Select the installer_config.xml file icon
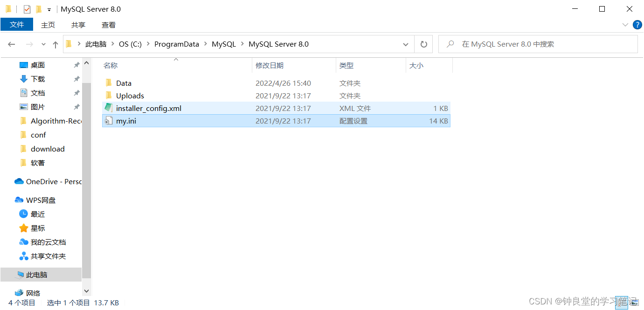This screenshot has width=644, height=310. point(109,108)
